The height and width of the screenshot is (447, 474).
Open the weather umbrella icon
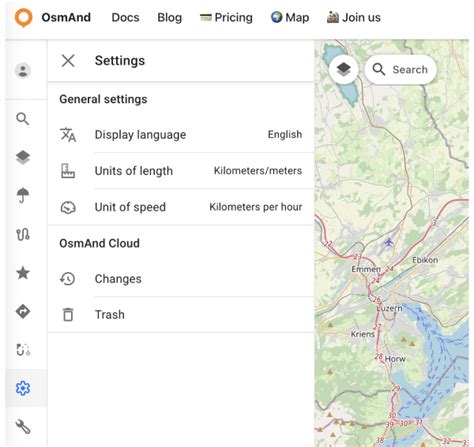(x=23, y=195)
